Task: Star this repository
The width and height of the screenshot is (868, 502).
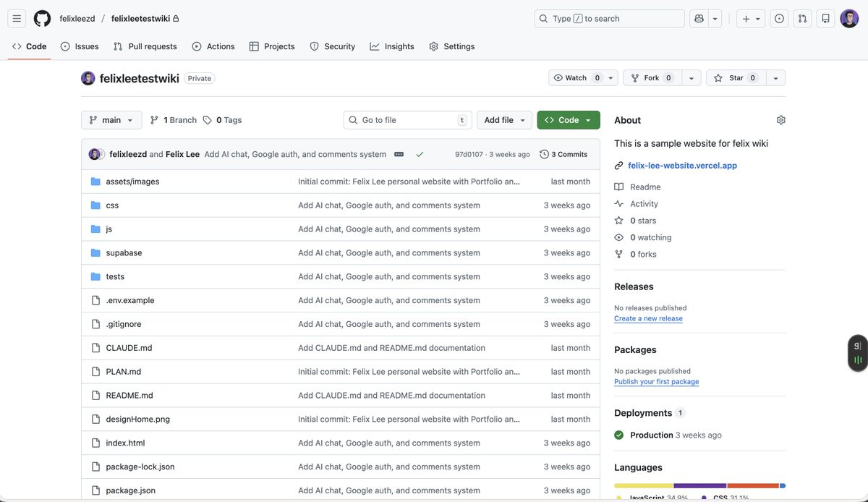Action: coord(736,78)
